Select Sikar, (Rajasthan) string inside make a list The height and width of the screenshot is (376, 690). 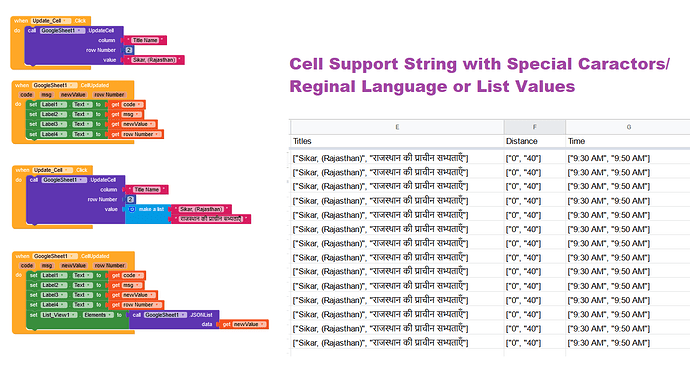202,209
